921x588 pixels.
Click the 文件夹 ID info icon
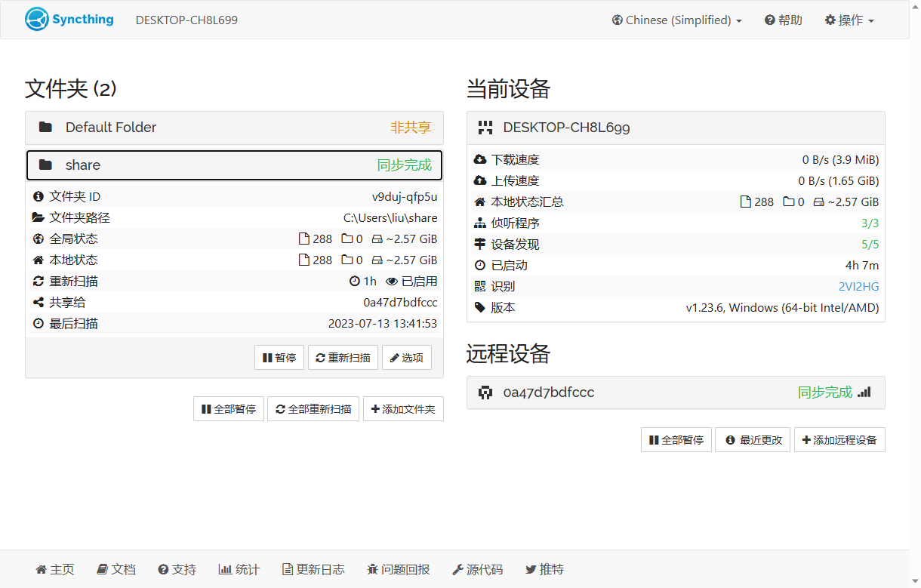[x=39, y=197]
